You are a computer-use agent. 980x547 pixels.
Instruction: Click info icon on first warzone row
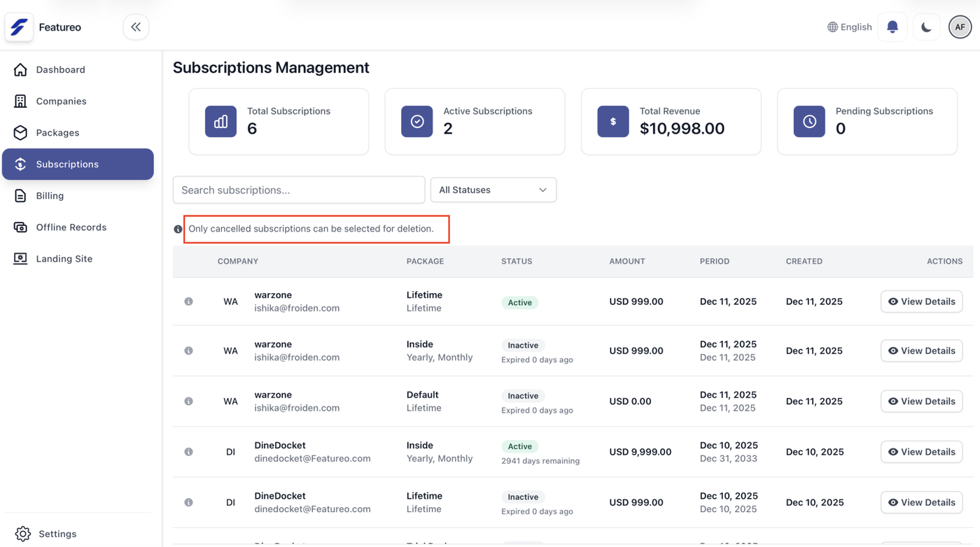click(x=188, y=301)
